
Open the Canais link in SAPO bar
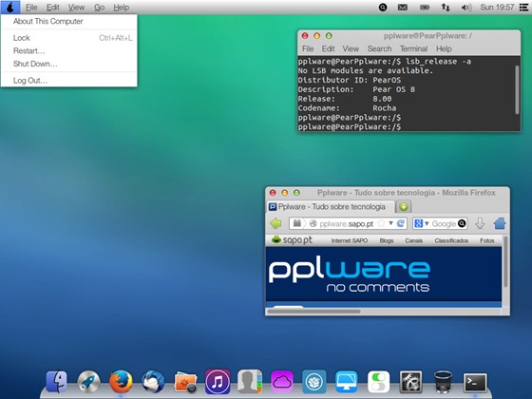[x=413, y=240]
